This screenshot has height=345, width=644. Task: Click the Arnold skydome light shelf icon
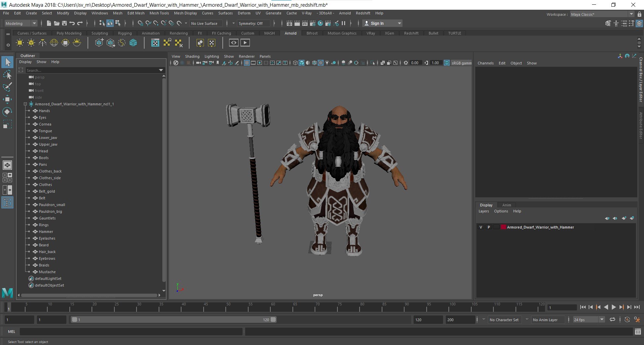(x=54, y=43)
